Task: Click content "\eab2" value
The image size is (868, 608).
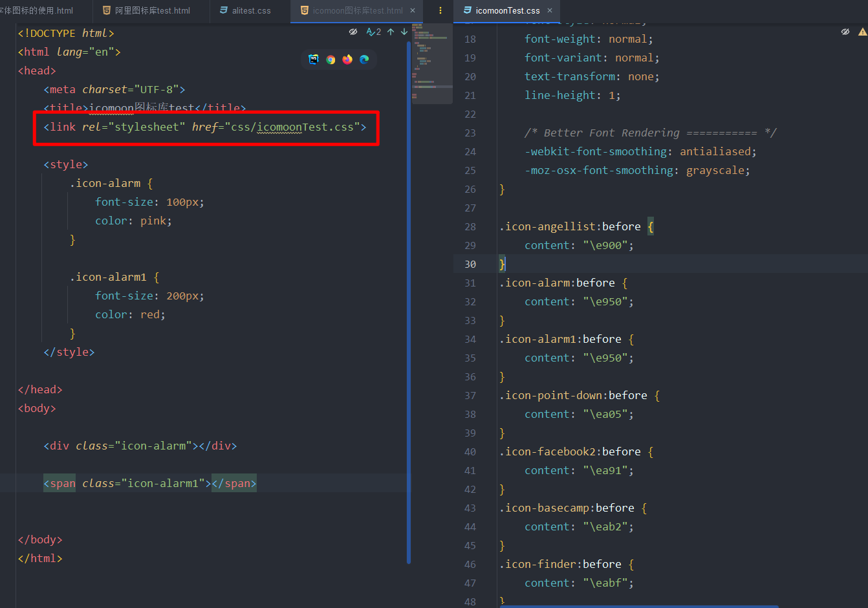Action: pos(605,527)
